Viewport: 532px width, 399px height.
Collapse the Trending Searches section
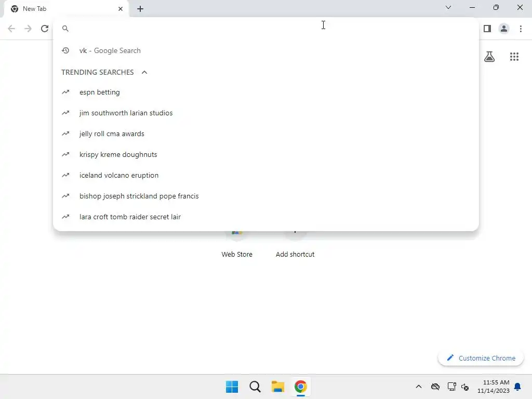pyautogui.click(x=144, y=72)
